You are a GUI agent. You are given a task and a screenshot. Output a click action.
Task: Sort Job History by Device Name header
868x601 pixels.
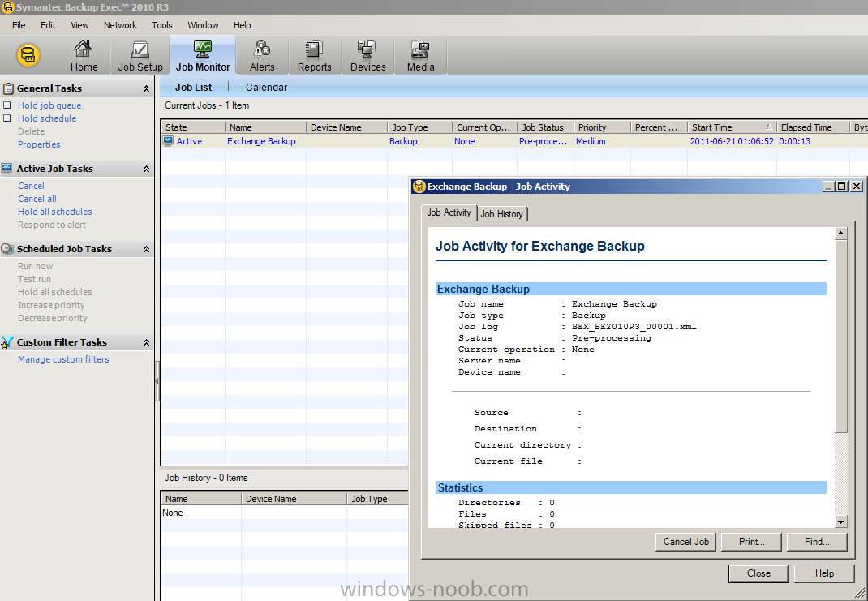pos(294,499)
